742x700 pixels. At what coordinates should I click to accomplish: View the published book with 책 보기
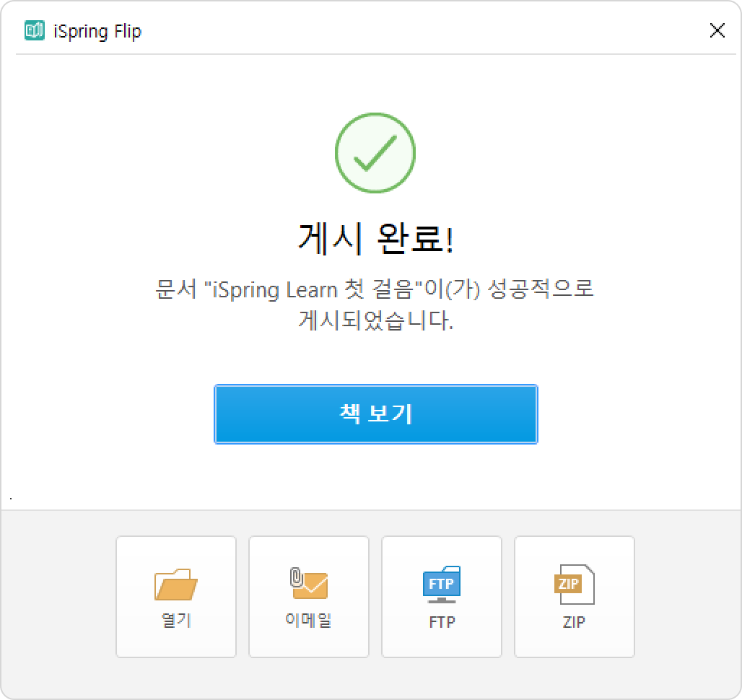376,414
